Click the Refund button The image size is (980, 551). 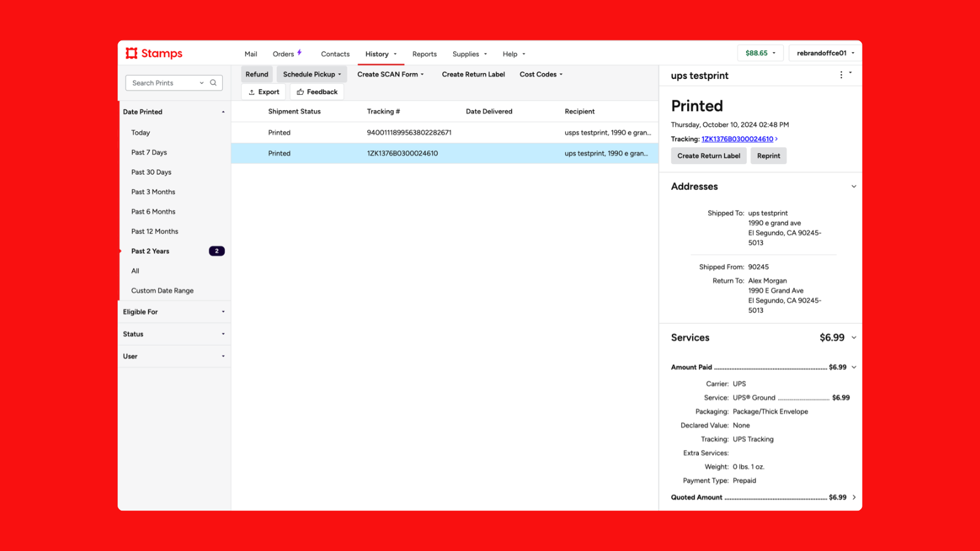[257, 74]
